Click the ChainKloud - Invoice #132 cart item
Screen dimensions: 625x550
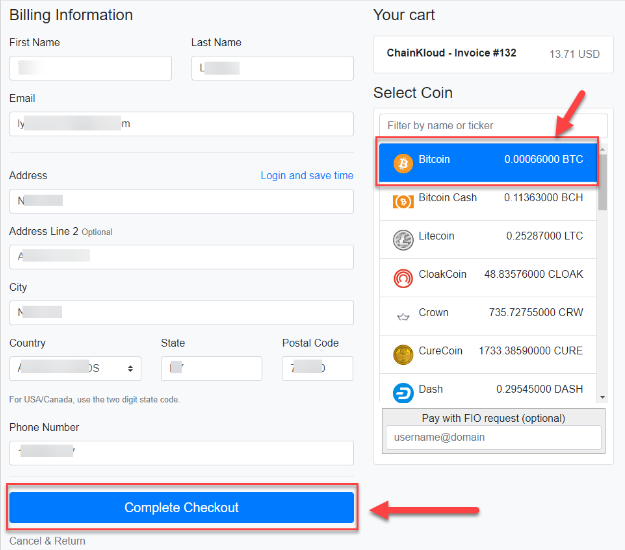(452, 53)
